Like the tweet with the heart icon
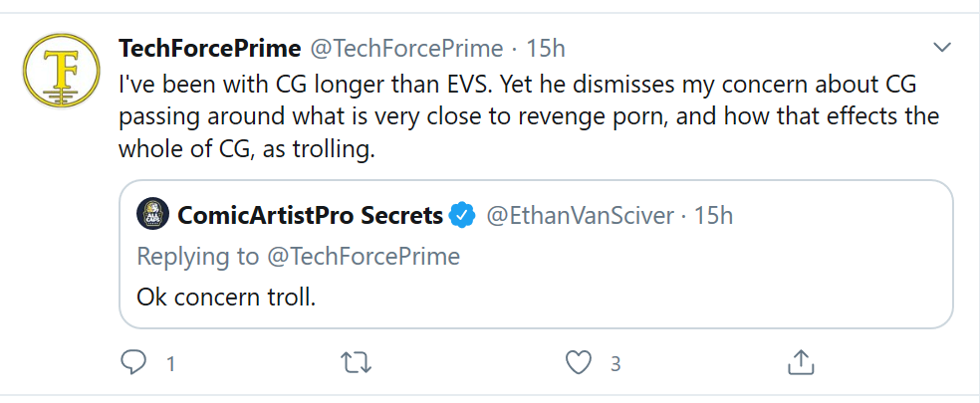The width and height of the screenshot is (980, 403). [579, 363]
